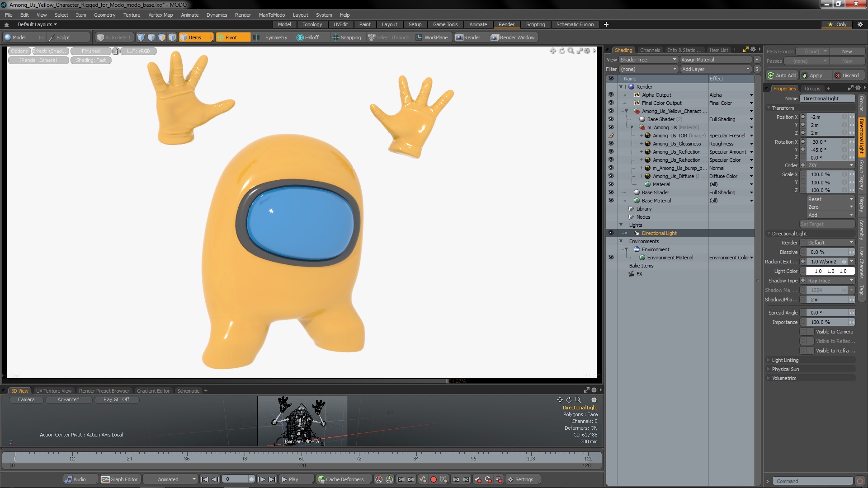The image size is (868, 488).
Task: Click the Sculpt mode icon
Action: 52,38
